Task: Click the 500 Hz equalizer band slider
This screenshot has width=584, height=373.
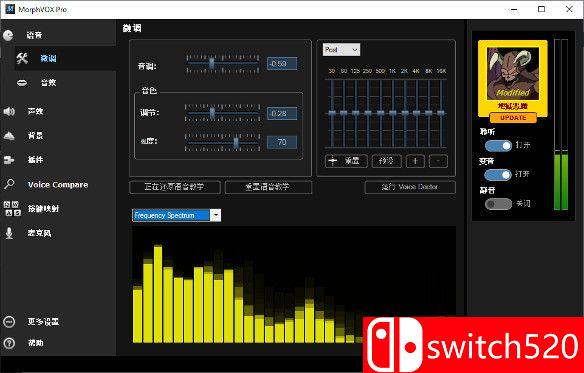Action: [x=380, y=113]
